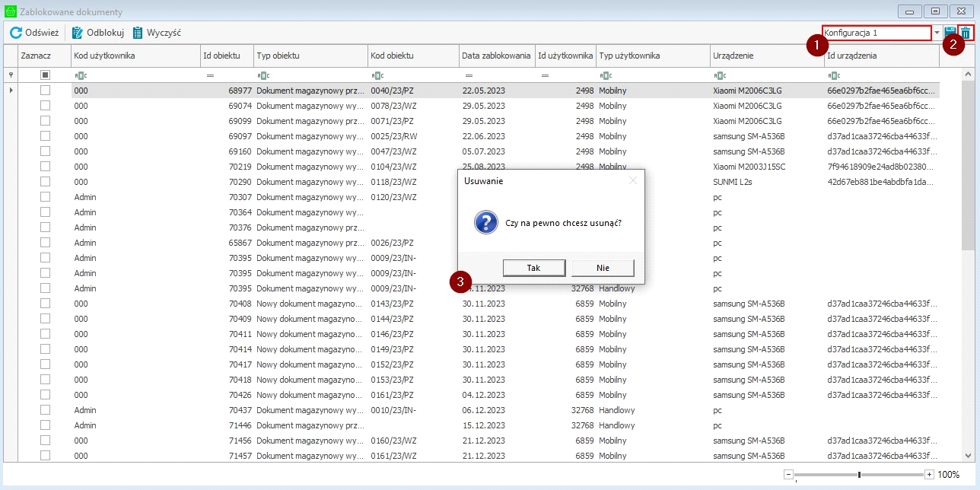Click the Wyczyść toolbar button

157,33
